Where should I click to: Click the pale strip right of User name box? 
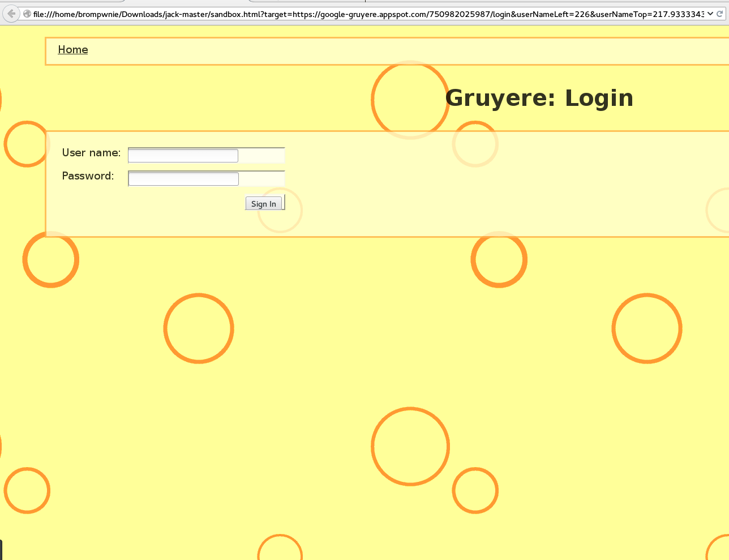261,156
